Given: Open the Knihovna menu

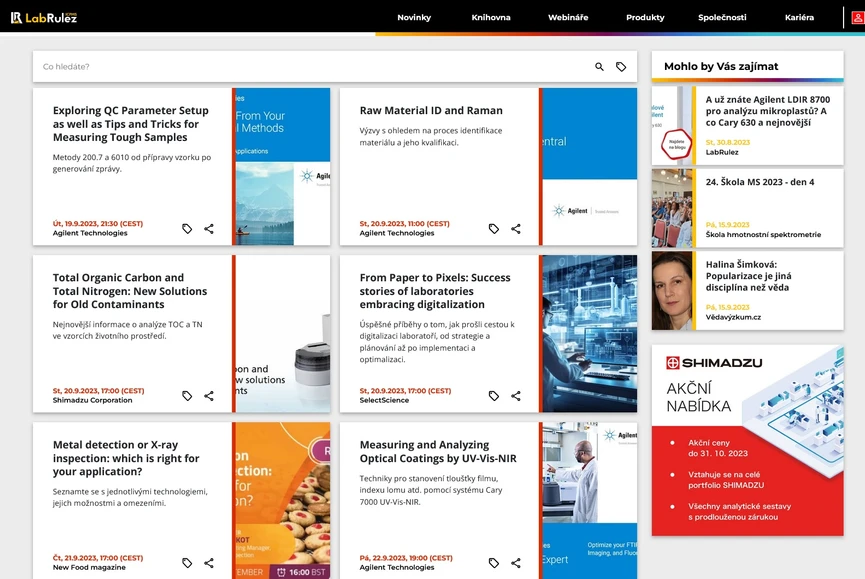Looking at the screenshot, I should [x=491, y=18].
